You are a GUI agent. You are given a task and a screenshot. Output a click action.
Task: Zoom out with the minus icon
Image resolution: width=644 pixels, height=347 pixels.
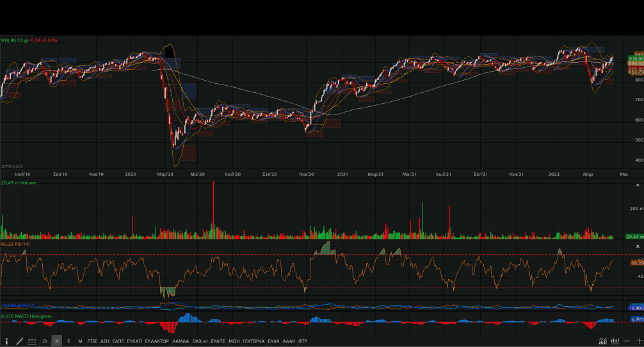pos(627,341)
